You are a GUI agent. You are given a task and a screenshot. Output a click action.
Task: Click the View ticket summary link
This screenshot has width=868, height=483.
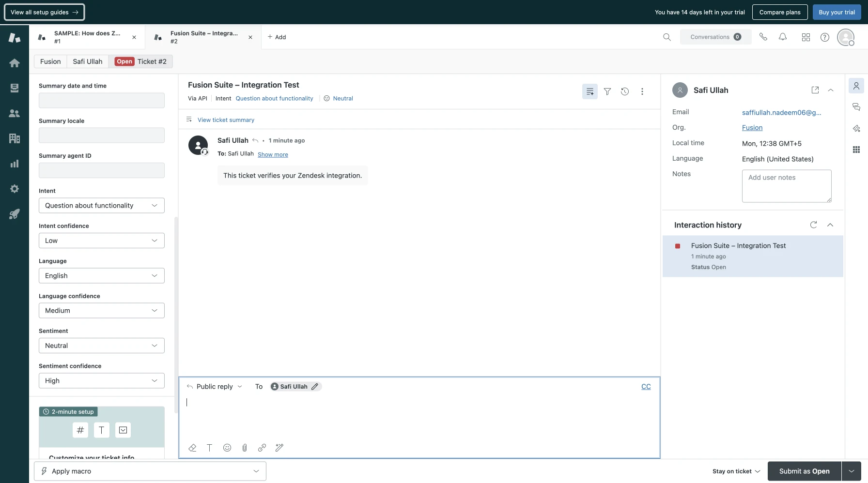click(x=226, y=120)
